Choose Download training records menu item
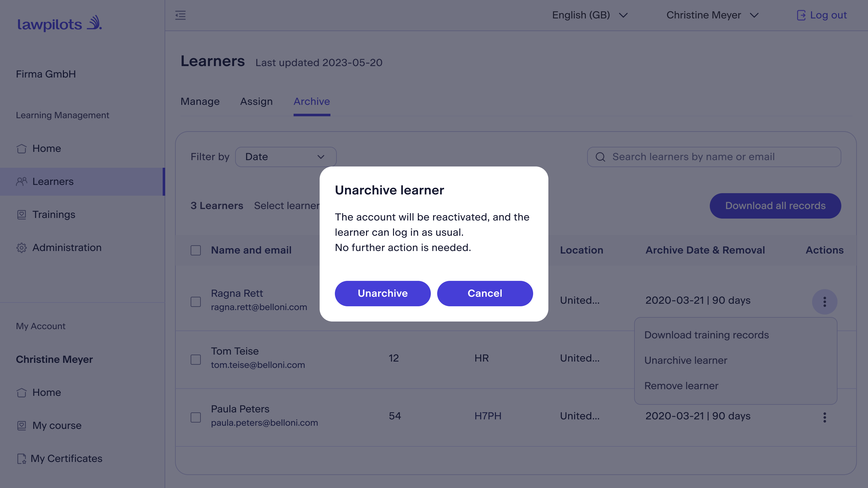Screen dimensions: 868x488 click(706, 335)
